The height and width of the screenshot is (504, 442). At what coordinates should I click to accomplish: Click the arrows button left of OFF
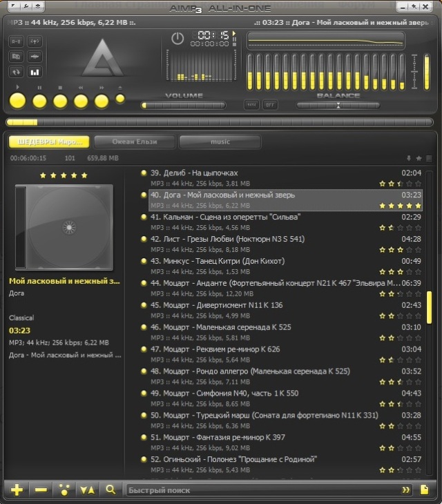point(251,105)
